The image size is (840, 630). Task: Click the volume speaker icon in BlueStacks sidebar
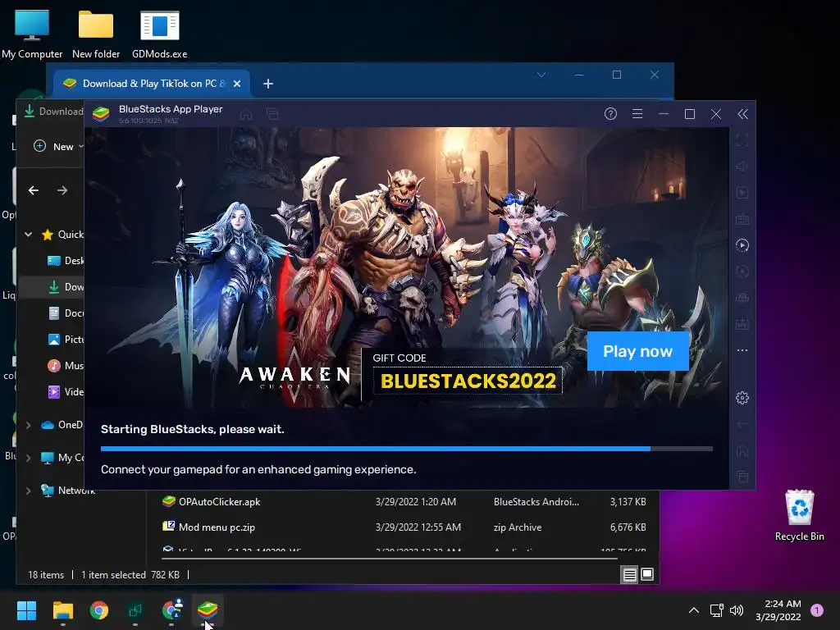tap(742, 167)
